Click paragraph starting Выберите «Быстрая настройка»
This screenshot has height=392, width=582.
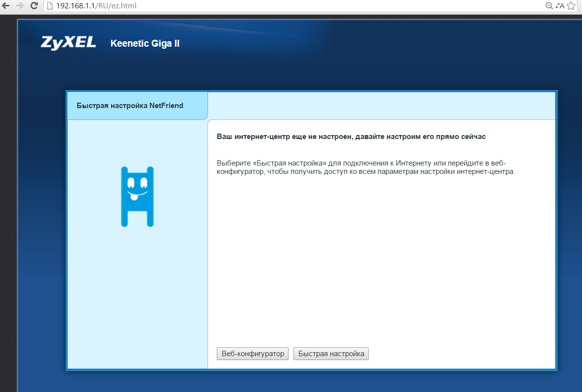pos(366,167)
